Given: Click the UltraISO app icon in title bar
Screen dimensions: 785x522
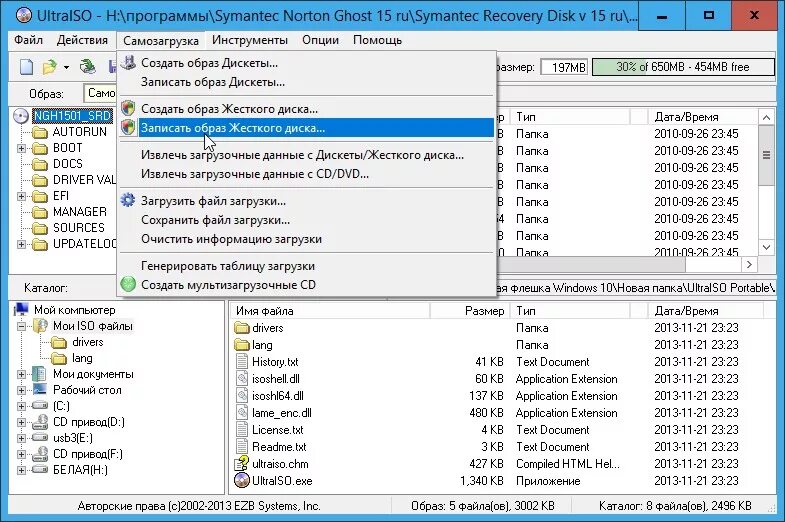Looking at the screenshot, I should [x=24, y=16].
